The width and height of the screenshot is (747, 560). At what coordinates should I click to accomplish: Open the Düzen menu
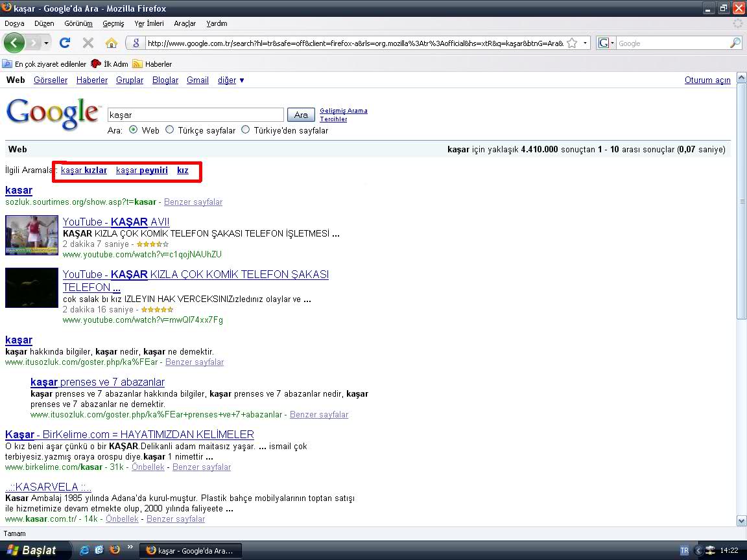(44, 23)
